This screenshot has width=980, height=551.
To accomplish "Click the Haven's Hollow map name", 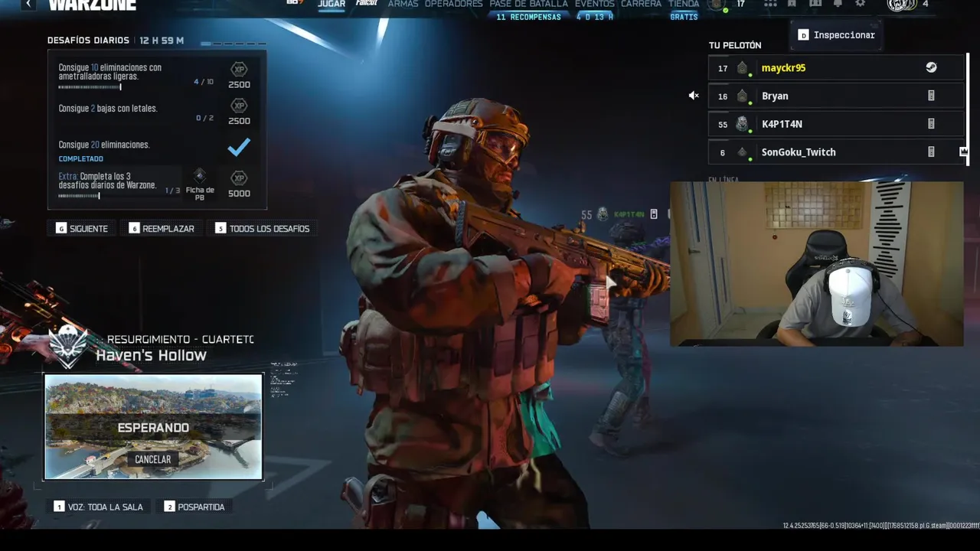I will tap(151, 355).
